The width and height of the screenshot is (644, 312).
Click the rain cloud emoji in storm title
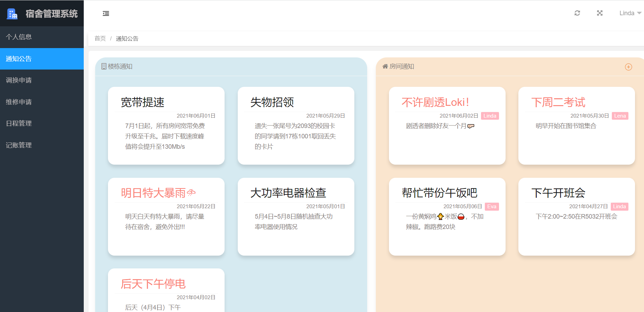click(191, 193)
